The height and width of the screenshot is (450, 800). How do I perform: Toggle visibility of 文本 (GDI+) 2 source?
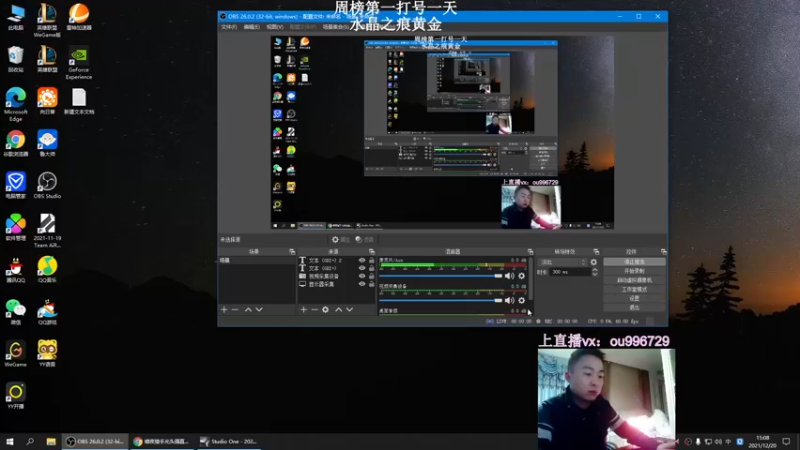362,260
